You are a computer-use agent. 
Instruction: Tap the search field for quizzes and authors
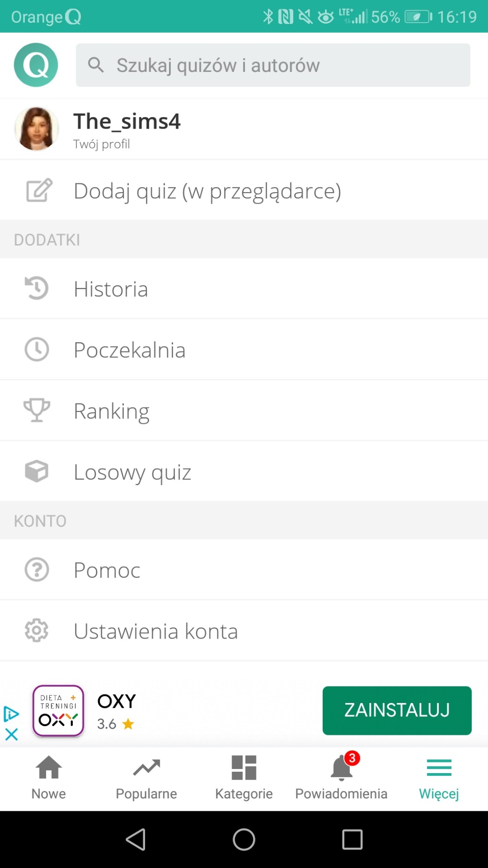coord(273,65)
